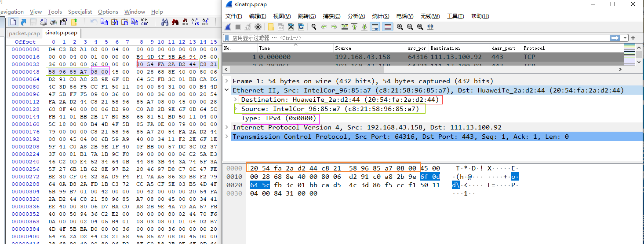Switch to sinatcp.pcap tab in hex editor
The height and width of the screenshot is (244, 644).
click(62, 33)
